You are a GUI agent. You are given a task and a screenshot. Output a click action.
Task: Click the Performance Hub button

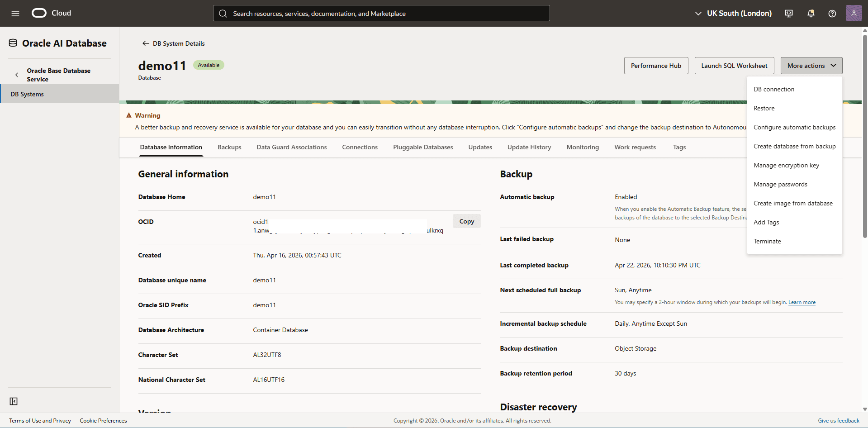tap(656, 66)
